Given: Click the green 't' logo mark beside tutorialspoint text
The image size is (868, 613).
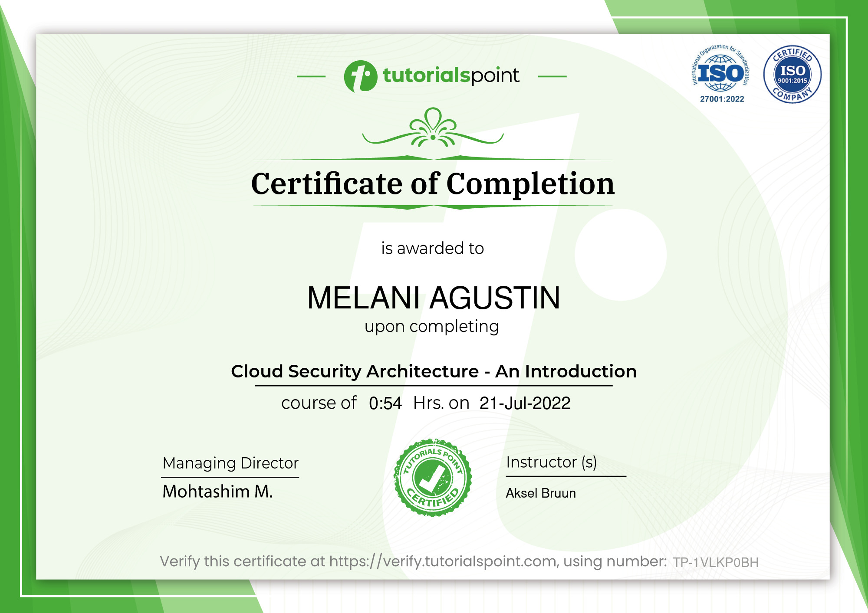Looking at the screenshot, I should pyautogui.click(x=362, y=76).
